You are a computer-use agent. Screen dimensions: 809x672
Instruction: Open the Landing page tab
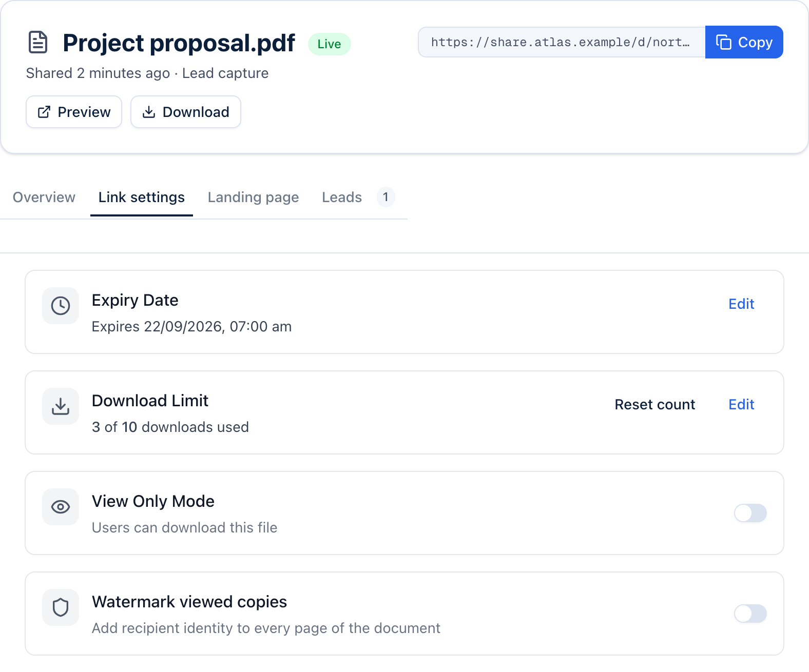click(254, 197)
